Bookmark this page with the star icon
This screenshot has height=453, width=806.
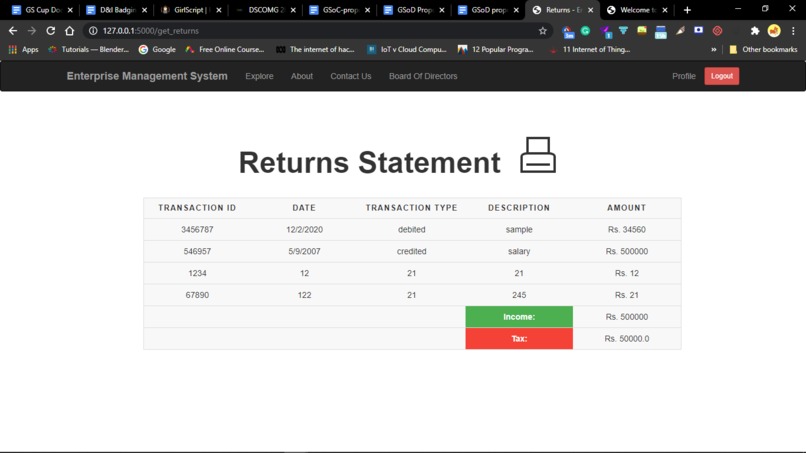(542, 31)
